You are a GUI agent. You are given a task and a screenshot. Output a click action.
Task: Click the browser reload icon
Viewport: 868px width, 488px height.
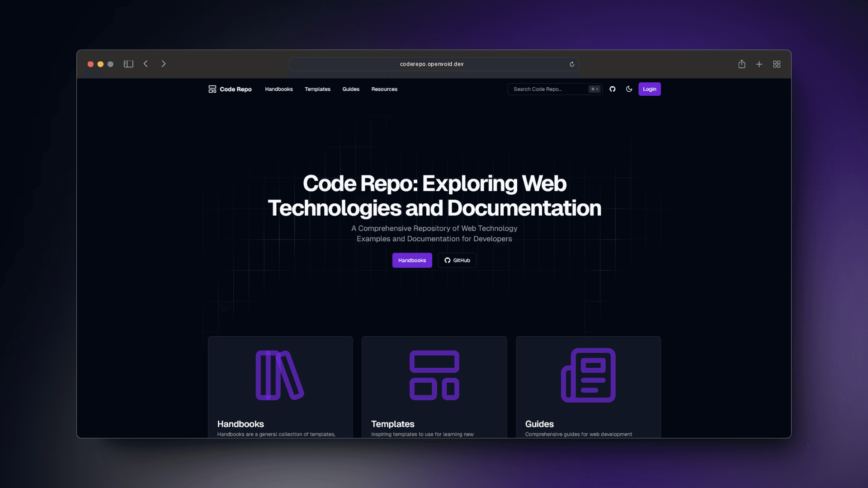click(x=571, y=64)
